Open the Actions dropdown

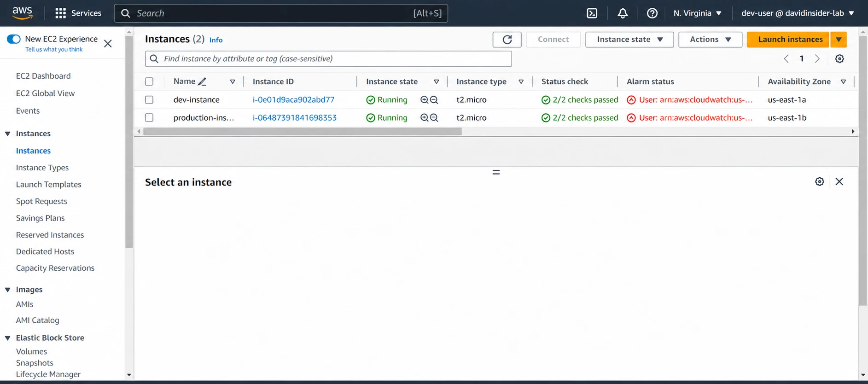[710, 40]
